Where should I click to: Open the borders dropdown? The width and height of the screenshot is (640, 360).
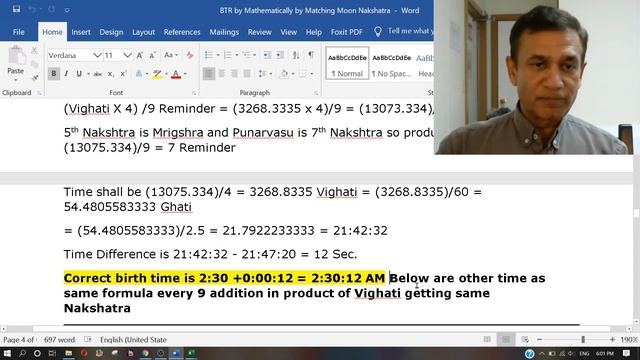(x=312, y=74)
